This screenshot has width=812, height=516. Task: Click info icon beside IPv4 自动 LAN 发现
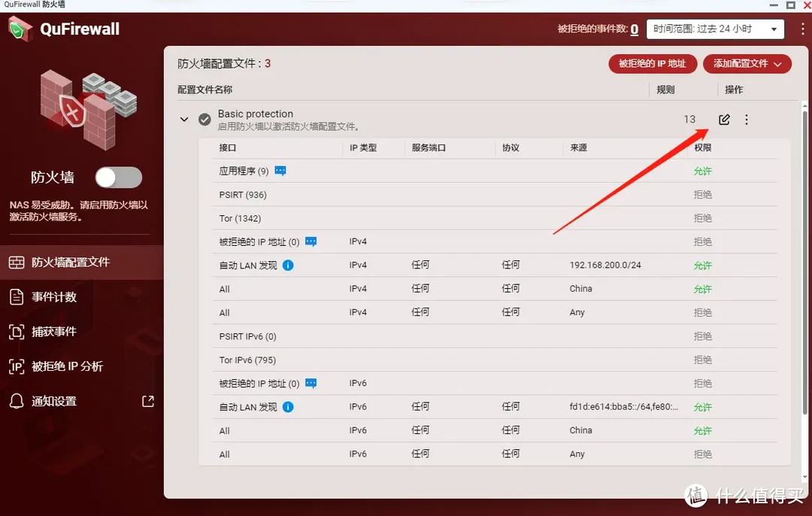(x=288, y=266)
